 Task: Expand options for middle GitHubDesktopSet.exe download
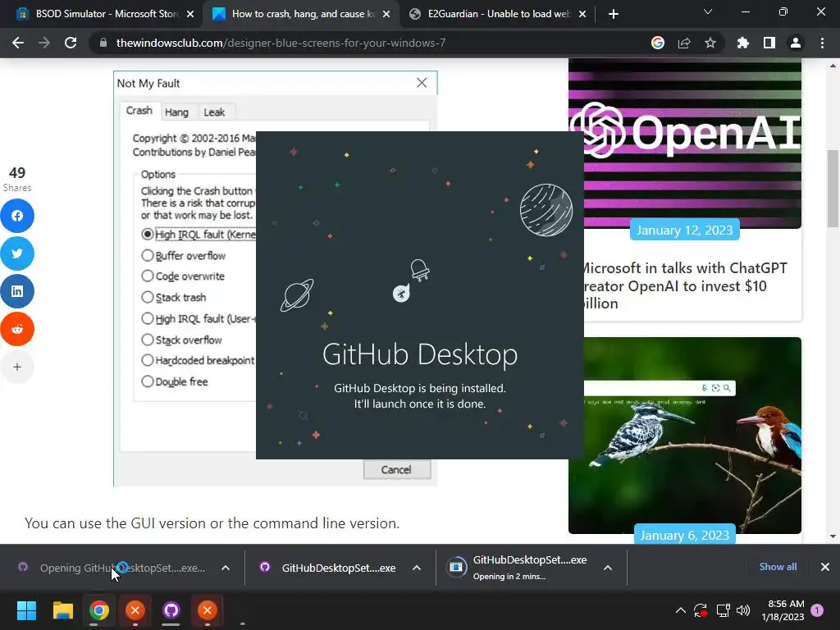416,568
